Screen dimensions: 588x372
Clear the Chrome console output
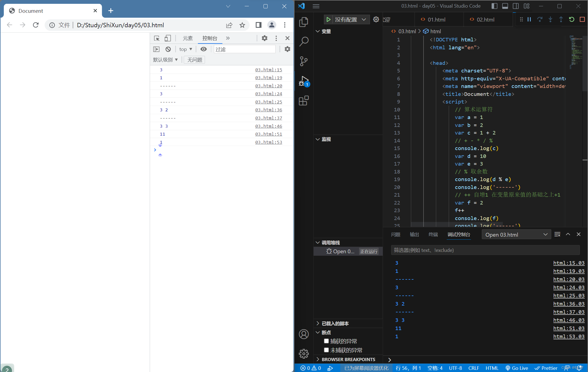pos(168,49)
